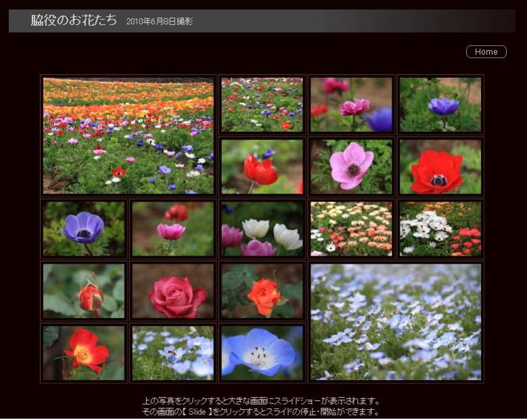Screen dimensions: 527x420
Task: Open the large colorful anemone field photo
Action: click(129, 136)
